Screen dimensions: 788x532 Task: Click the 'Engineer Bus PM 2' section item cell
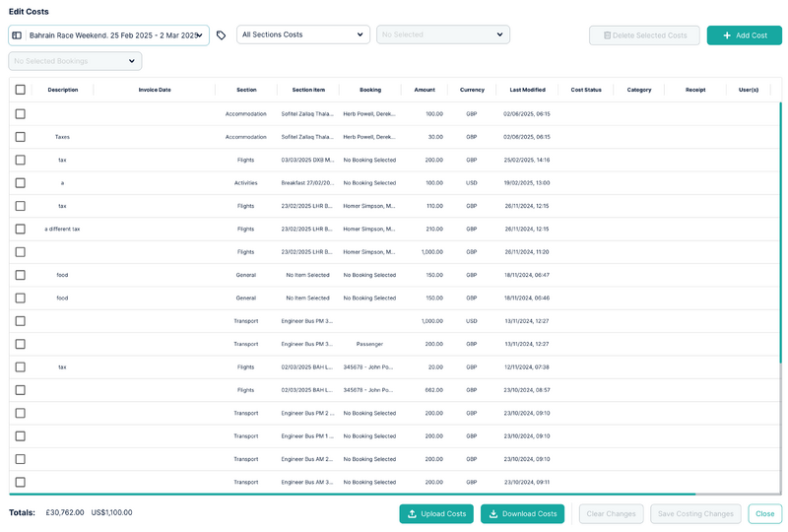pos(307,414)
